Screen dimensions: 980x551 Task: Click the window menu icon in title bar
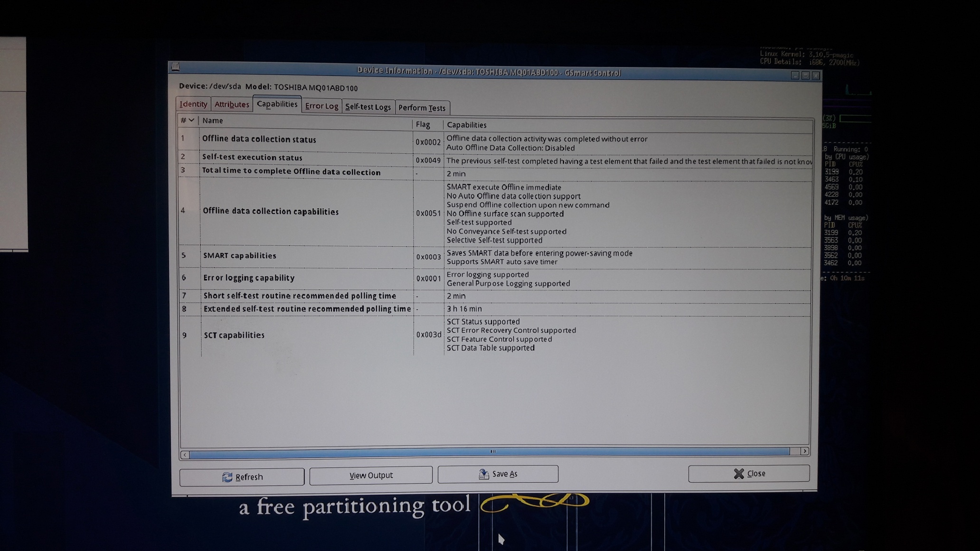coord(176,67)
